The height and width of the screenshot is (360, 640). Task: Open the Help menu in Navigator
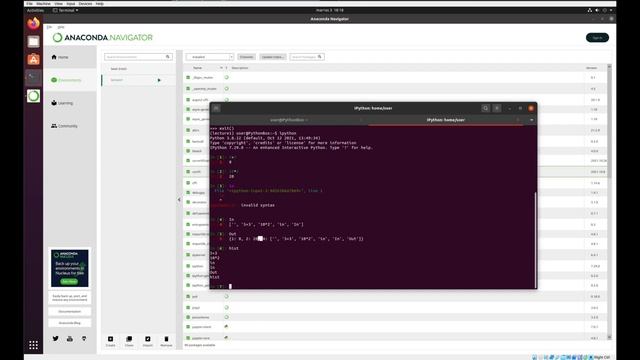[61, 27]
